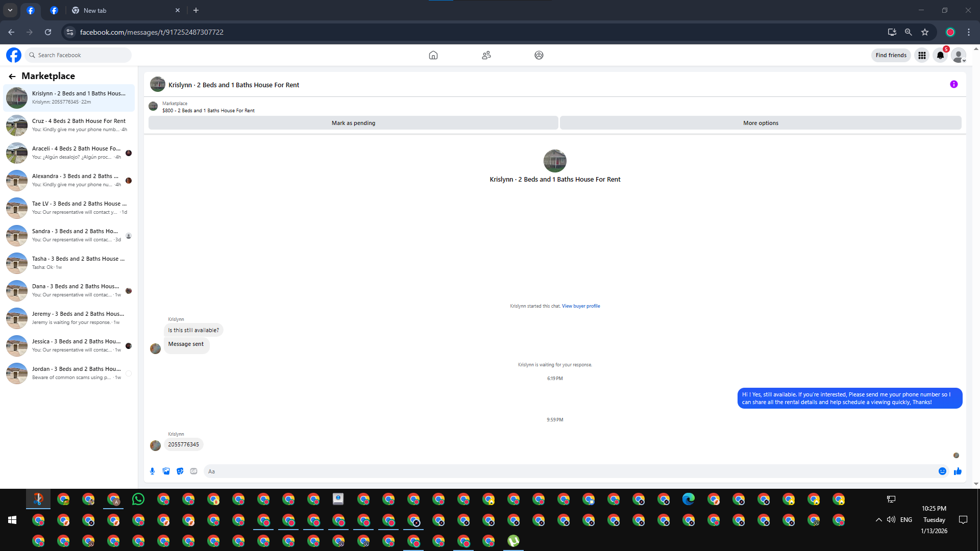Open Chrome tab search dropdown arrow

(x=10, y=10)
